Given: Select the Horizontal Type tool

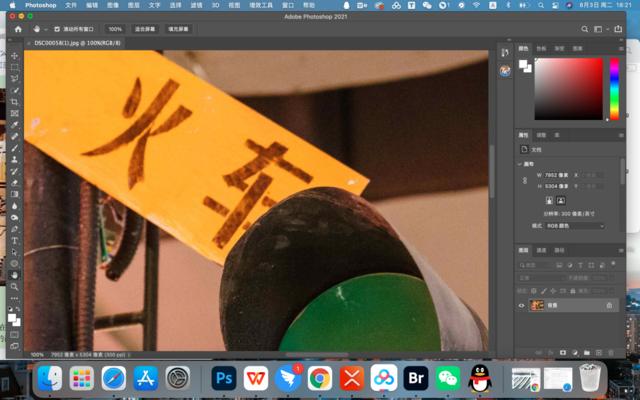Looking at the screenshot, I should tap(14, 240).
